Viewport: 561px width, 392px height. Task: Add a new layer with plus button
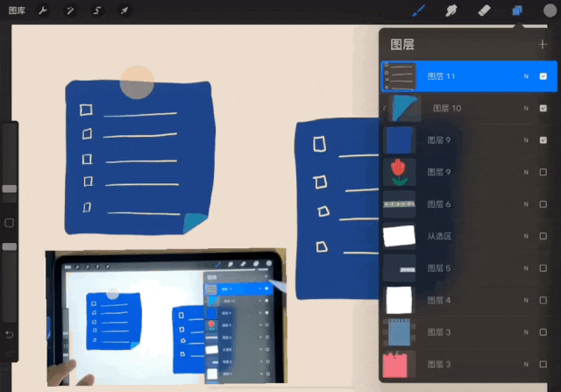tap(543, 45)
